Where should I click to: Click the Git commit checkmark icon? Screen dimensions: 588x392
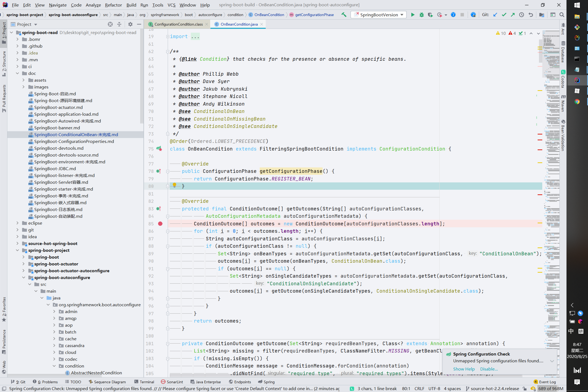coord(504,15)
